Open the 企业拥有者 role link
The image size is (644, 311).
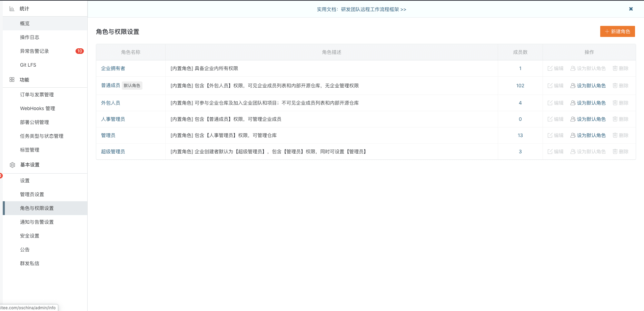113,68
